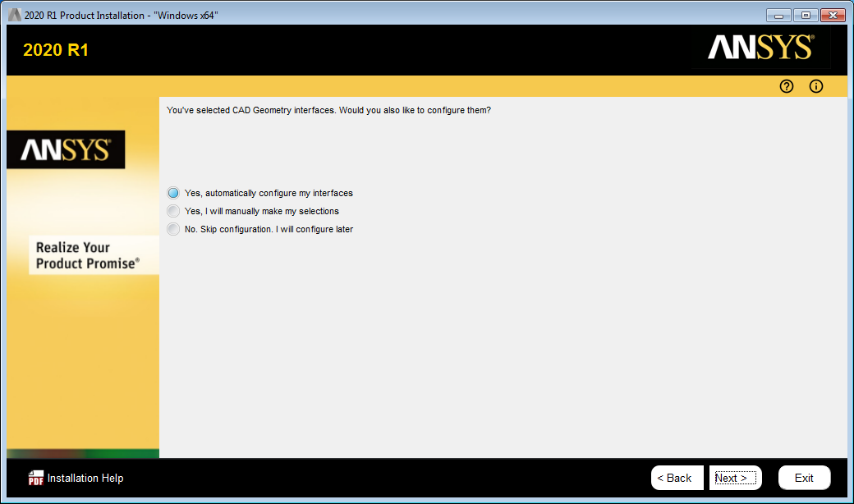Click the PDF icon beside Installation Help
This screenshot has height=504, width=854.
[35, 478]
